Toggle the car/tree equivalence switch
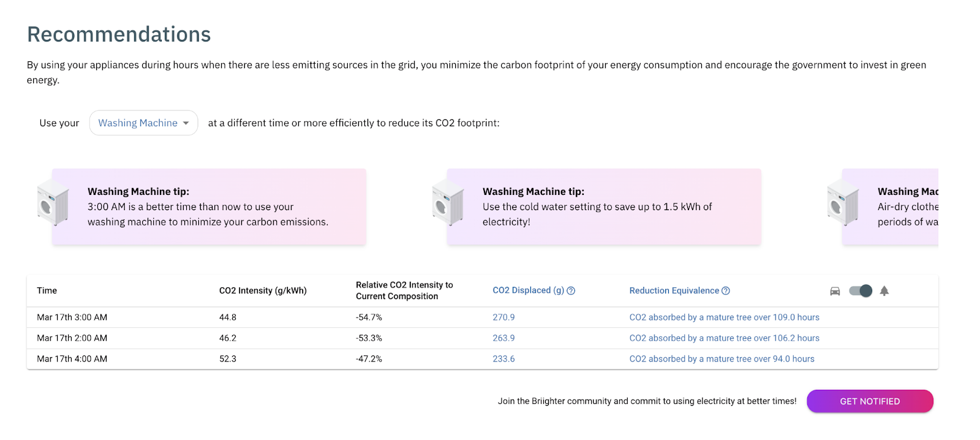 (861, 291)
